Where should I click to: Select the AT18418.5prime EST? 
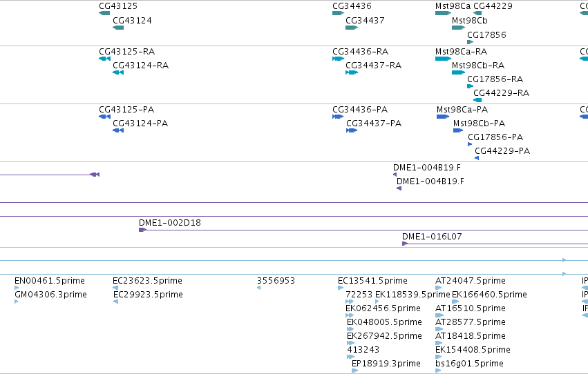point(438,343)
